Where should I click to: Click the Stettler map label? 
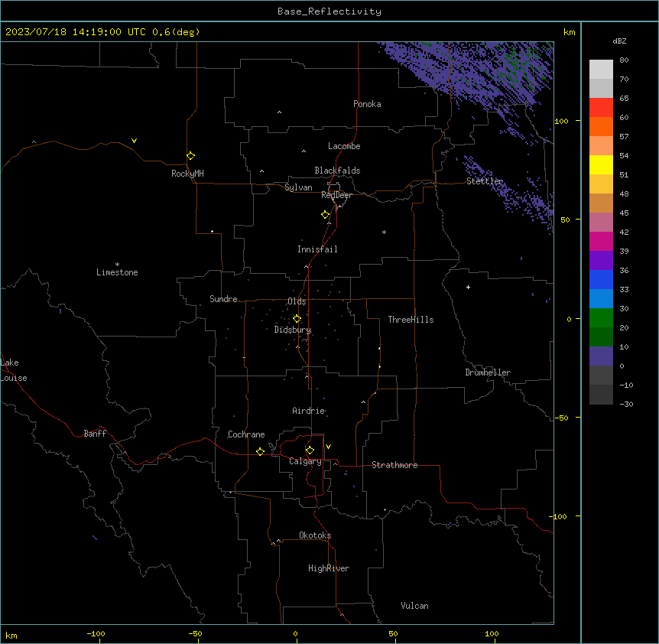(485, 181)
